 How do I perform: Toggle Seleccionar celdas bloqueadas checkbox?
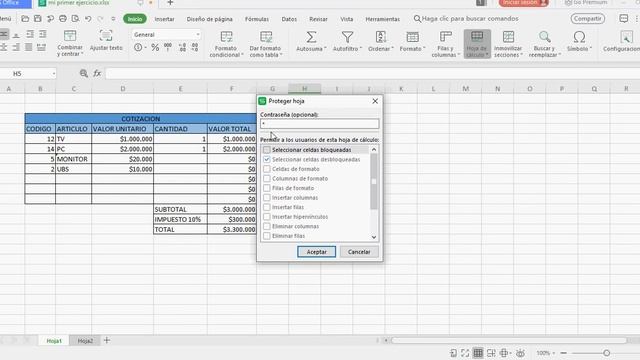(x=267, y=150)
